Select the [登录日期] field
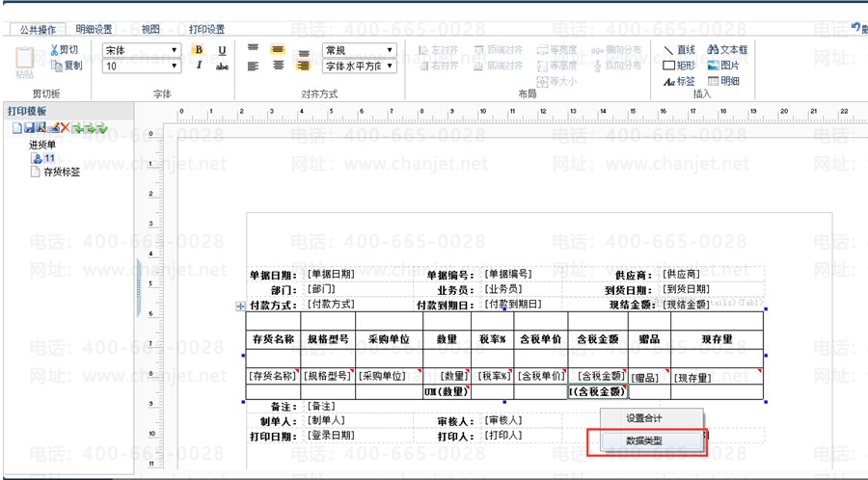Image resolution: width=868 pixels, height=480 pixels. coord(331,436)
